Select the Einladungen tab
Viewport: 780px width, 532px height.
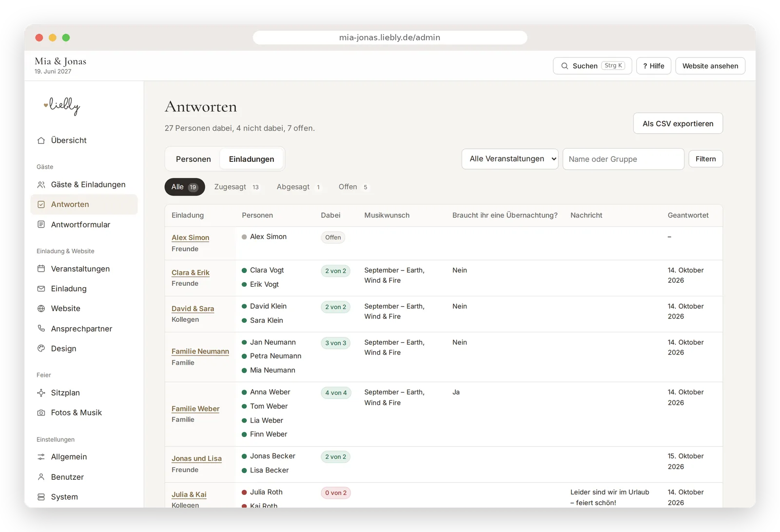252,159
